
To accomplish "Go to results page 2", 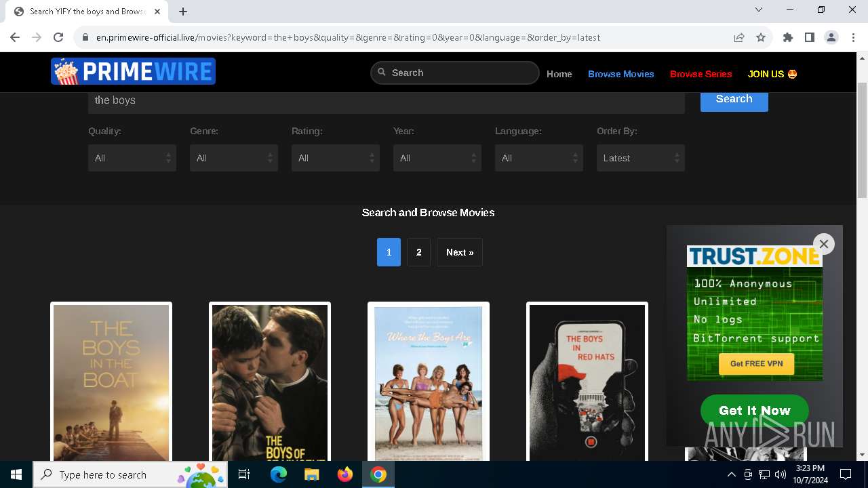I will pos(419,252).
